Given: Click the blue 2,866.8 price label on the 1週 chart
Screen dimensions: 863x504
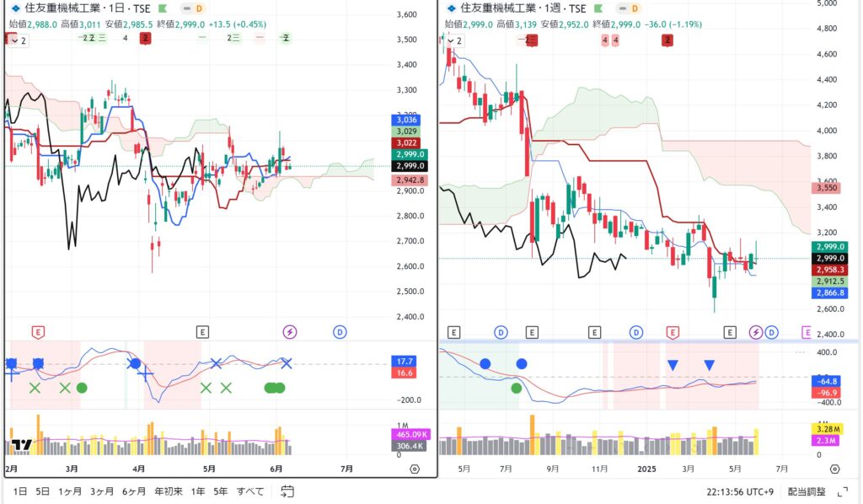Looking at the screenshot, I should (830, 292).
